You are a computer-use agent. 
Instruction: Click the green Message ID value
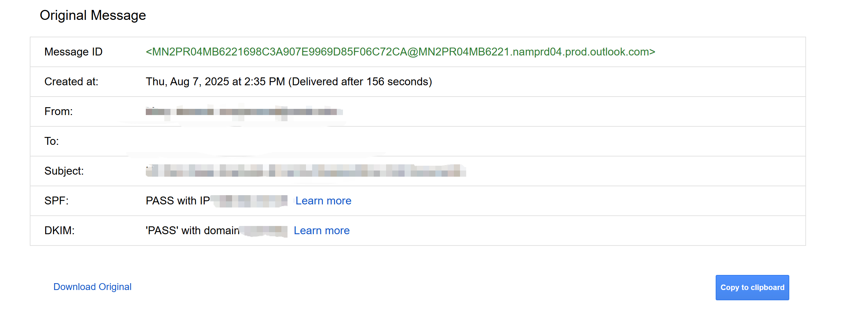400,52
